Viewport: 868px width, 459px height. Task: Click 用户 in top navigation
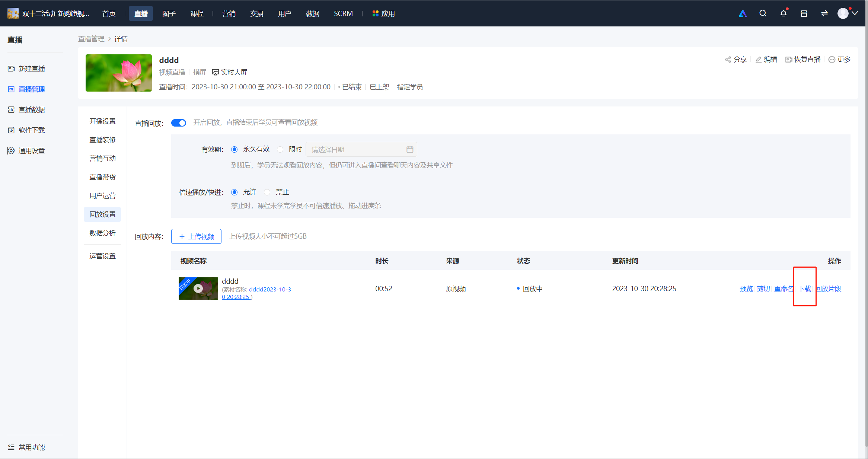click(285, 13)
